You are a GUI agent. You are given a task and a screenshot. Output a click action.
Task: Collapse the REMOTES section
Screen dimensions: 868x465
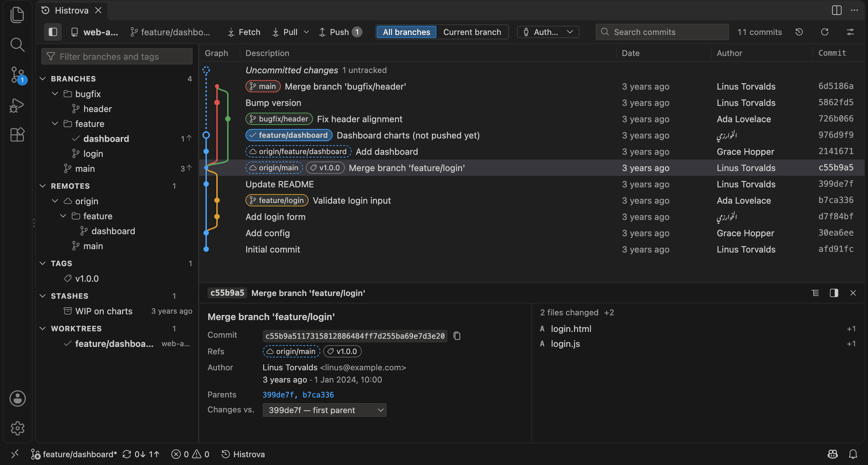43,186
